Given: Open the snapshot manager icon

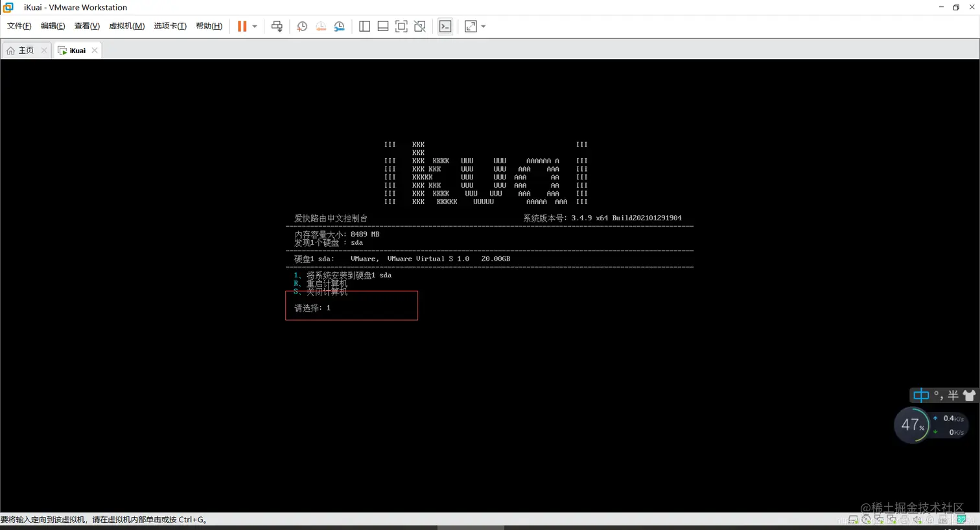Looking at the screenshot, I should coord(339,26).
